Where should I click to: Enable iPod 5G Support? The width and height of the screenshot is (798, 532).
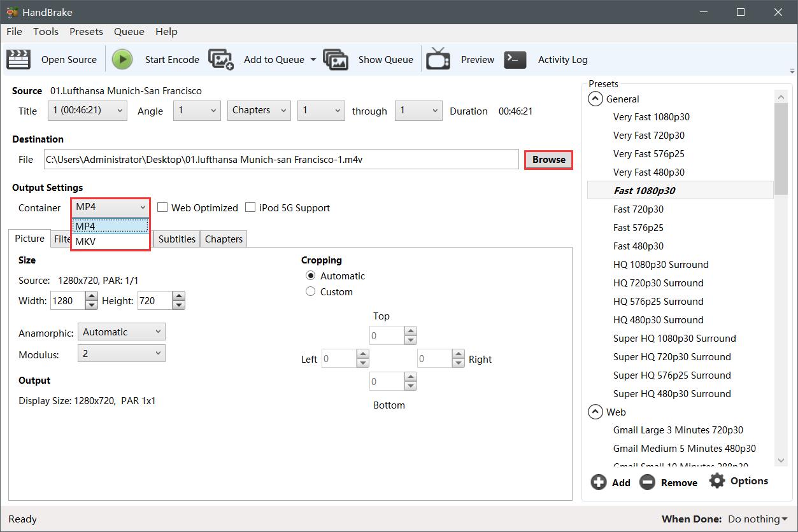pos(251,207)
